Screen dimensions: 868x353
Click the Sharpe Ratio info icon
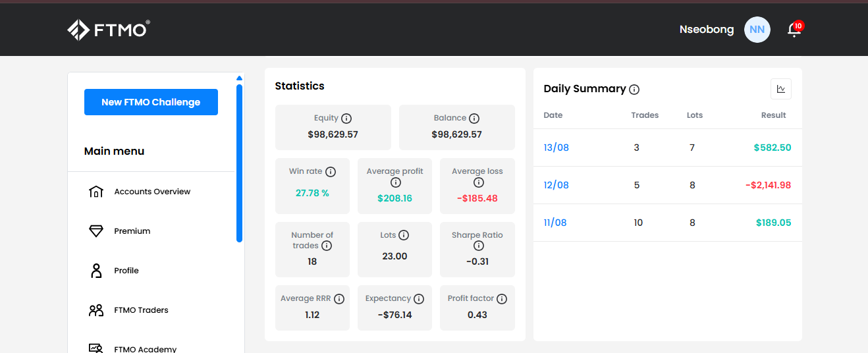[x=479, y=246]
